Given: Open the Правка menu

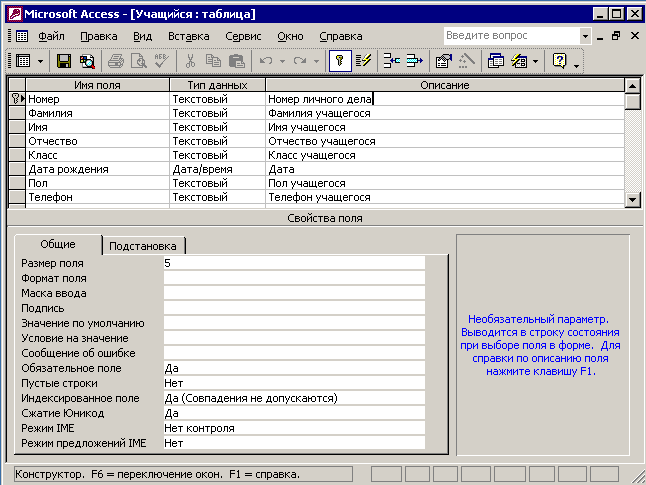Looking at the screenshot, I should 99,36.
